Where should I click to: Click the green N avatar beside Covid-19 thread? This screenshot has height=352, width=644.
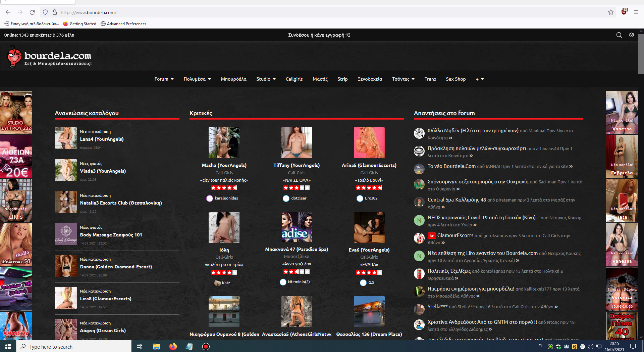click(419, 220)
